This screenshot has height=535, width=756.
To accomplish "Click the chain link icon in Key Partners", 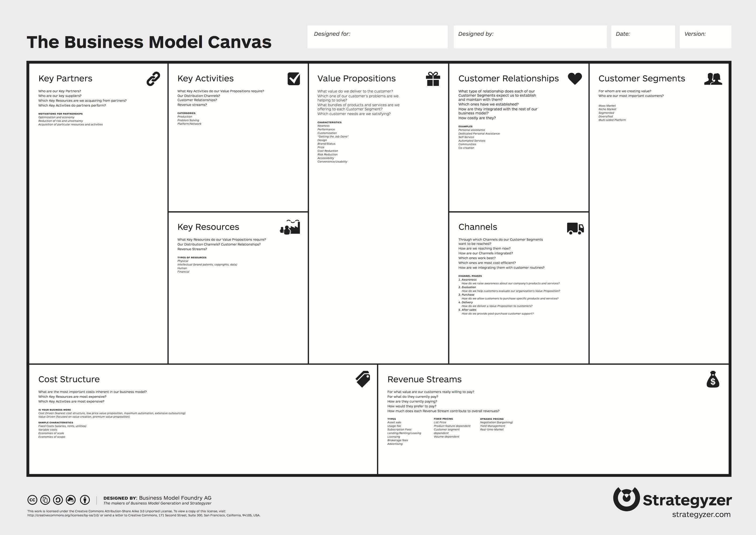I will tap(153, 79).
